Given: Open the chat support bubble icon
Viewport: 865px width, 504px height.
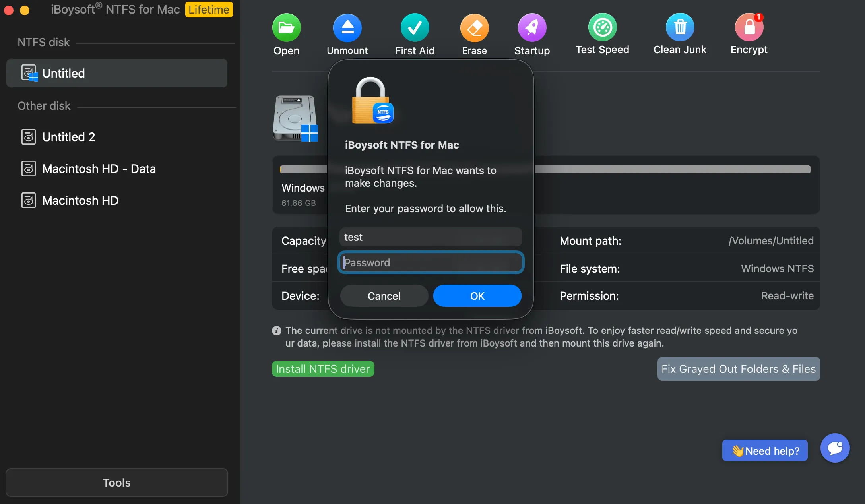Looking at the screenshot, I should [x=835, y=448].
